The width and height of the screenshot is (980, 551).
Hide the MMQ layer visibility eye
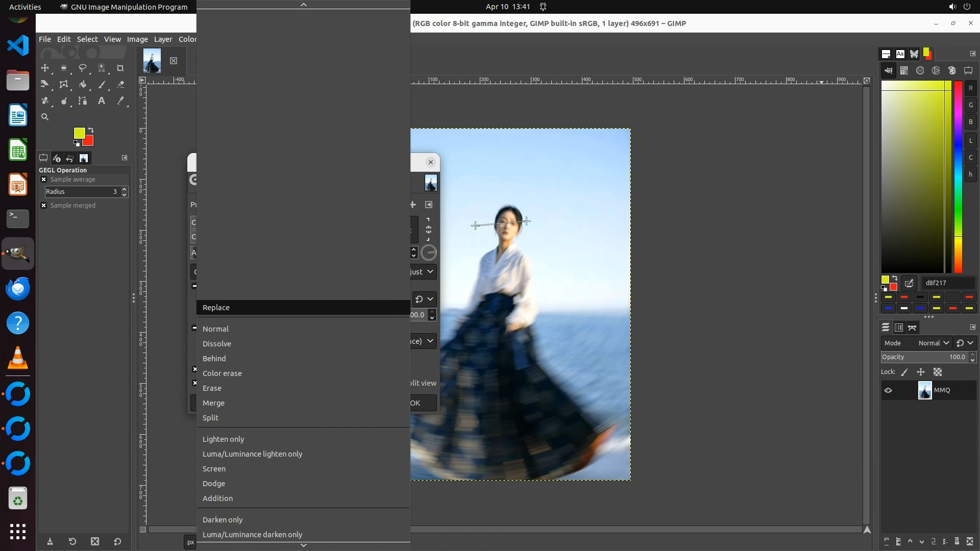tap(888, 390)
